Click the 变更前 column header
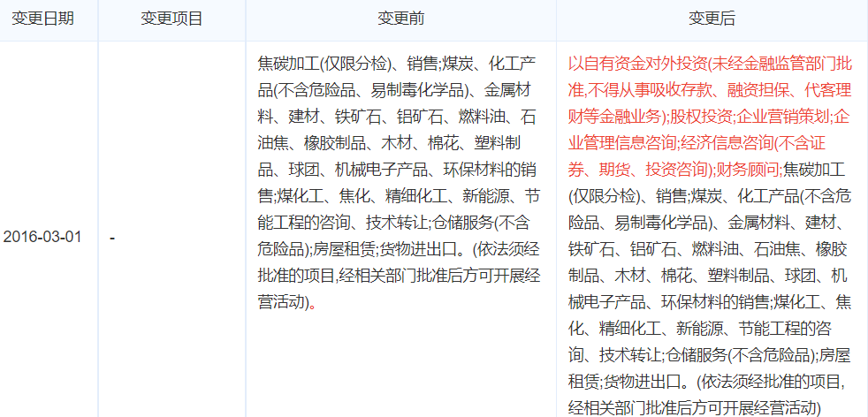 coord(400,19)
